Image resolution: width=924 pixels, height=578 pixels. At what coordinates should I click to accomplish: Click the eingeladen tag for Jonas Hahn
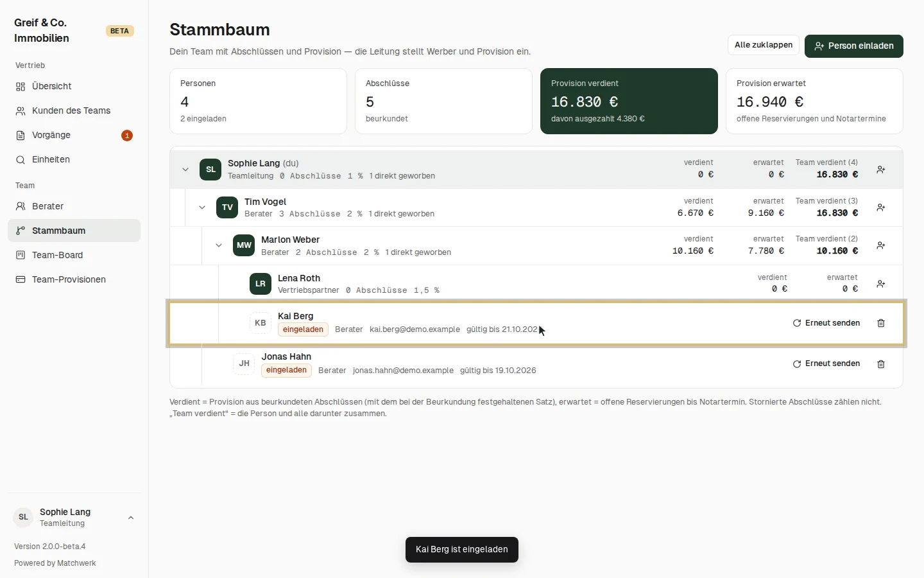click(x=286, y=370)
